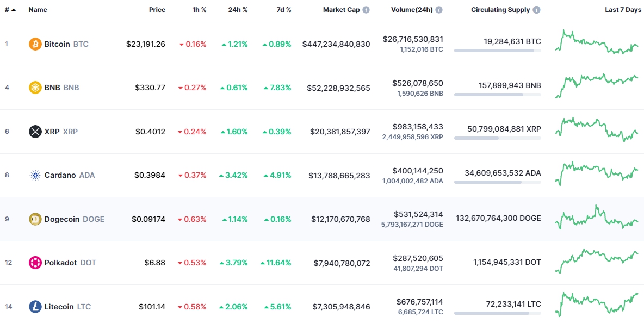Sort table by Market Cap header

[341, 10]
